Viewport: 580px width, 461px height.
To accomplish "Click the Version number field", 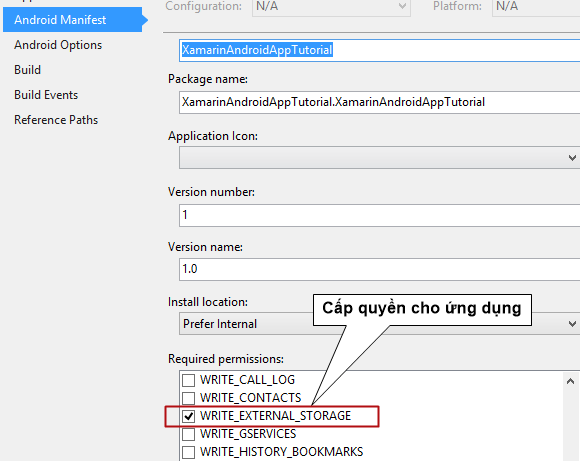I will 380,215.
